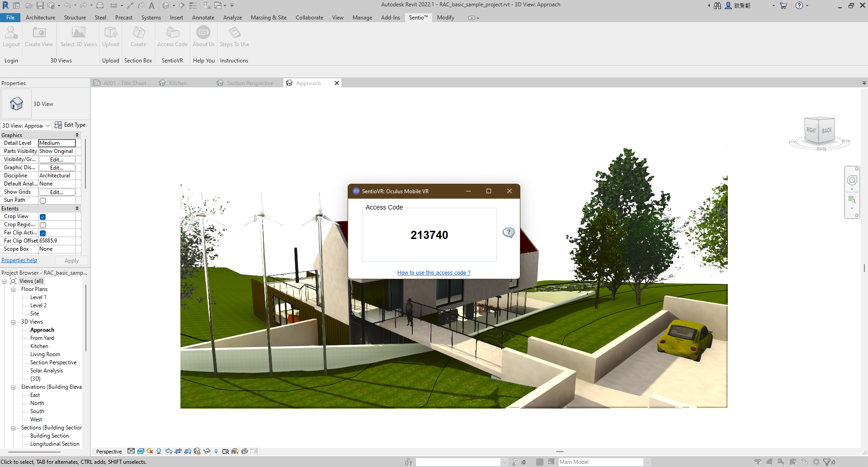Open the Default 3D View house icon

166,5
